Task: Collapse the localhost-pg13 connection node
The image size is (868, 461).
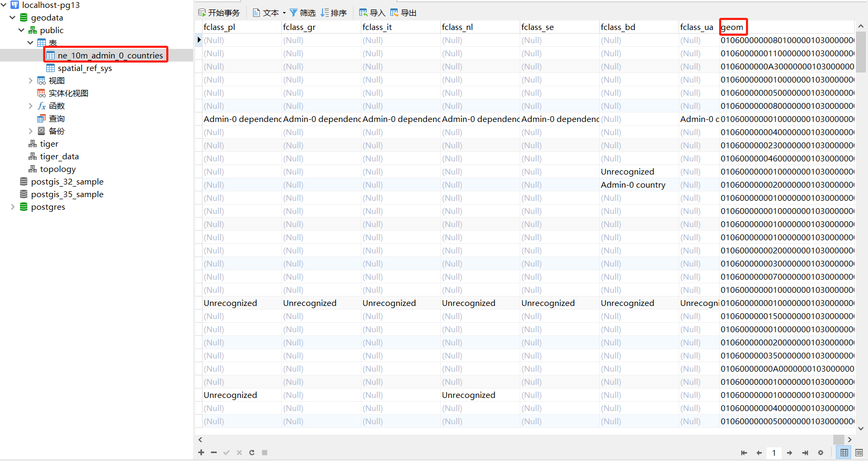Action: (x=4, y=5)
